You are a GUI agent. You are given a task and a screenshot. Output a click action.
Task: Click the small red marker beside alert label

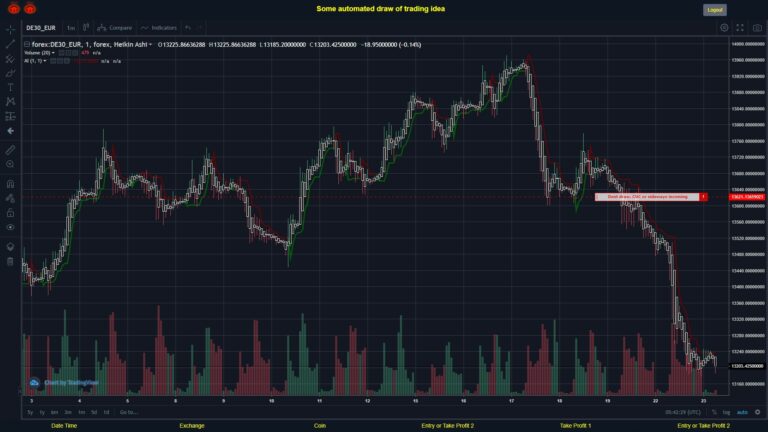coord(703,197)
